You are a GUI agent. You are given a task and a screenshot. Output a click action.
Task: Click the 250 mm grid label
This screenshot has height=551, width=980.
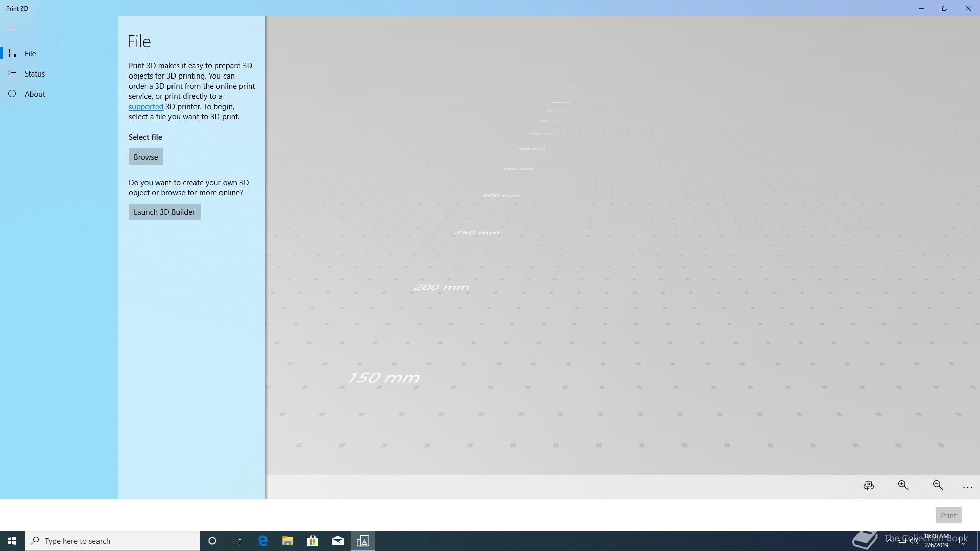pyautogui.click(x=477, y=232)
